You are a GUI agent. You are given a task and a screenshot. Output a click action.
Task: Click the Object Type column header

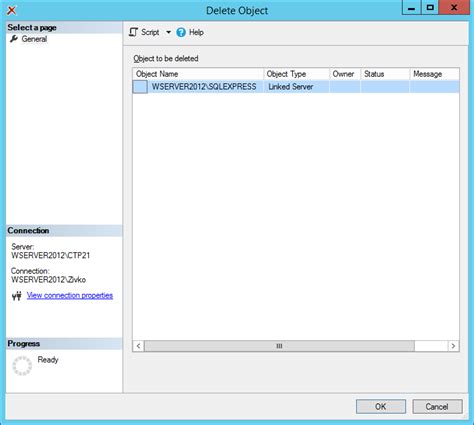tap(297, 74)
